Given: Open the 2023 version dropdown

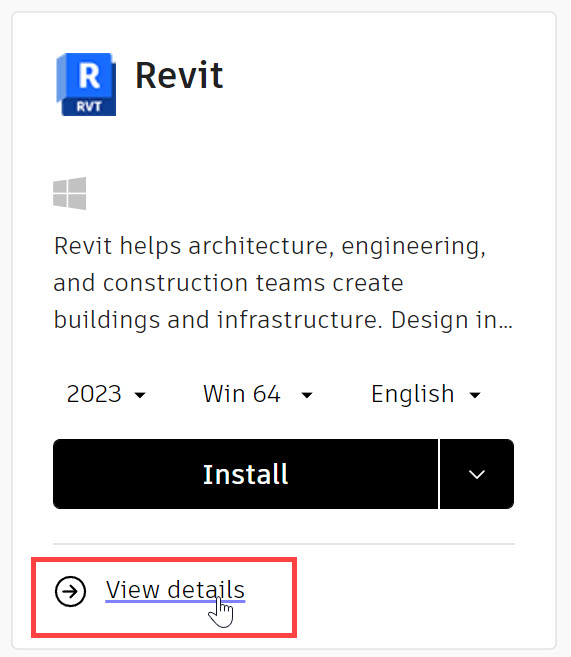Looking at the screenshot, I should point(106,394).
